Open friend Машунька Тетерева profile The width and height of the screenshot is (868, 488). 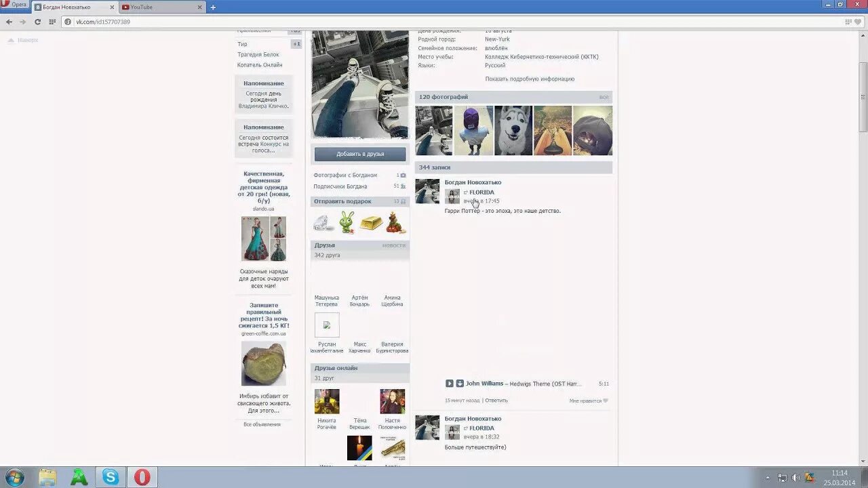(327, 301)
